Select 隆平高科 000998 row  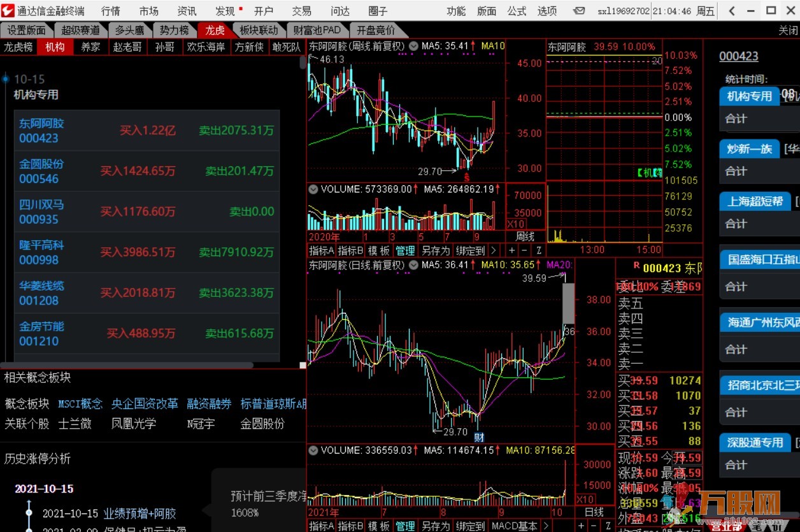point(147,252)
